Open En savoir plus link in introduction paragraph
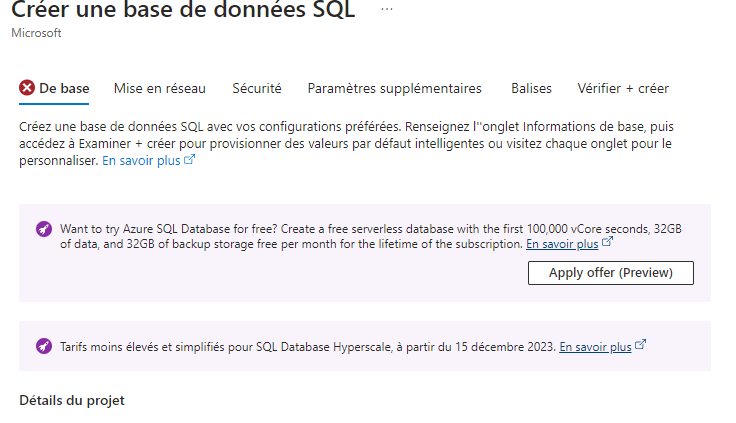 click(141, 161)
